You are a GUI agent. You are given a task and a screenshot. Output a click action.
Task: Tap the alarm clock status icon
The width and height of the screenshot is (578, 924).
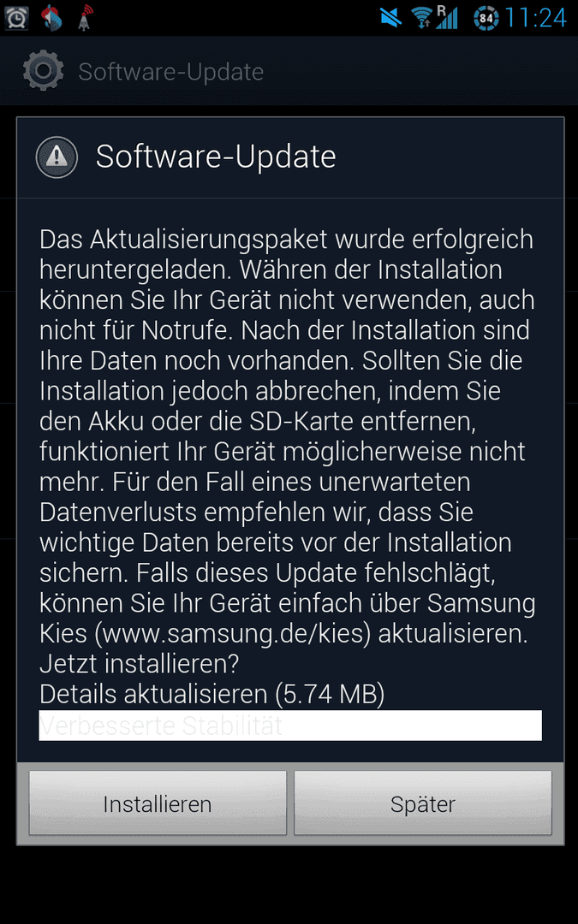coord(16,18)
